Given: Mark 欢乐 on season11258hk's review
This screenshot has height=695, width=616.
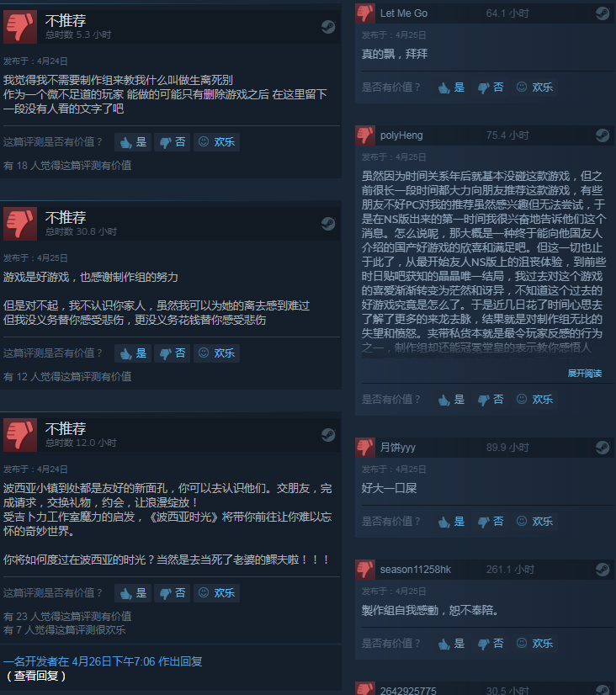Looking at the screenshot, I should coord(535,644).
